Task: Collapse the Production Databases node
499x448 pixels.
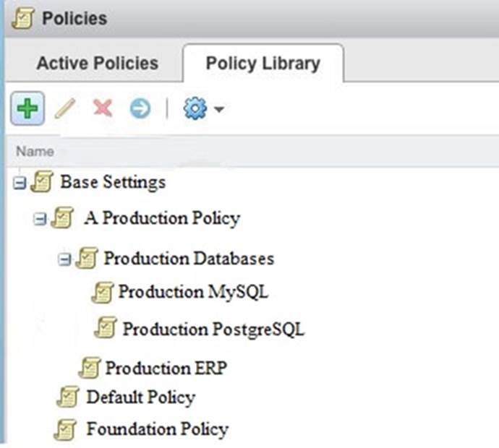Action: (64, 258)
